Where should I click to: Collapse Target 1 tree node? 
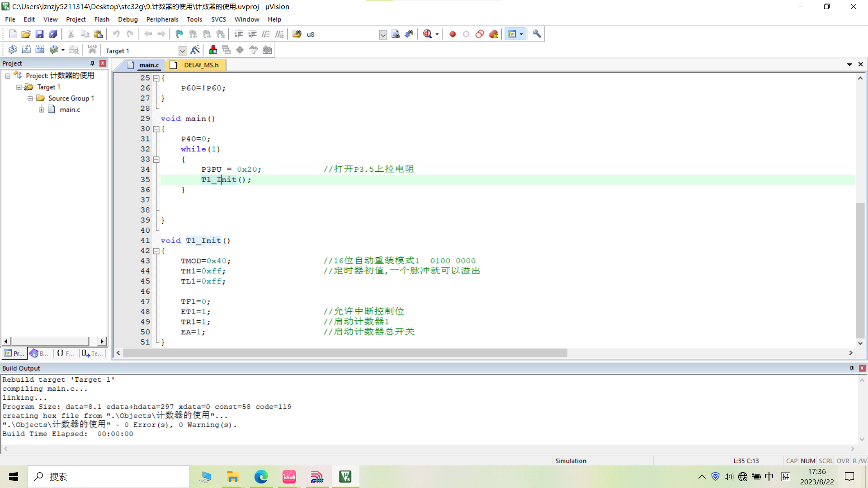(x=19, y=87)
